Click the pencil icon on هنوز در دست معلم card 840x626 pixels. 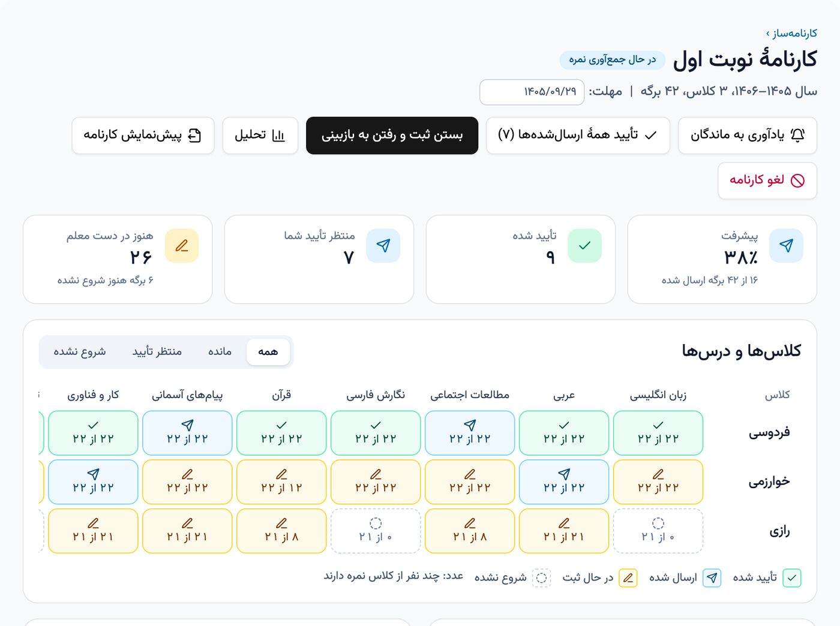coord(182,245)
